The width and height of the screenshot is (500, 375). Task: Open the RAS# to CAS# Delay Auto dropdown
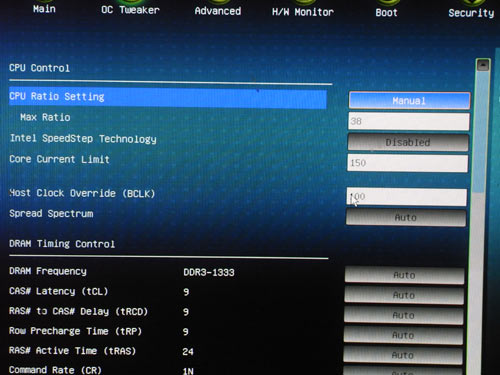pyautogui.click(x=404, y=315)
